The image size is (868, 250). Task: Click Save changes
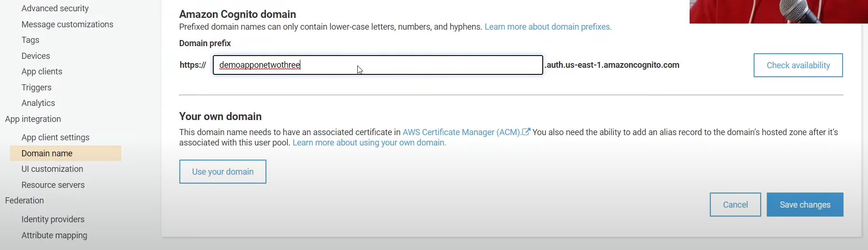pyautogui.click(x=805, y=205)
